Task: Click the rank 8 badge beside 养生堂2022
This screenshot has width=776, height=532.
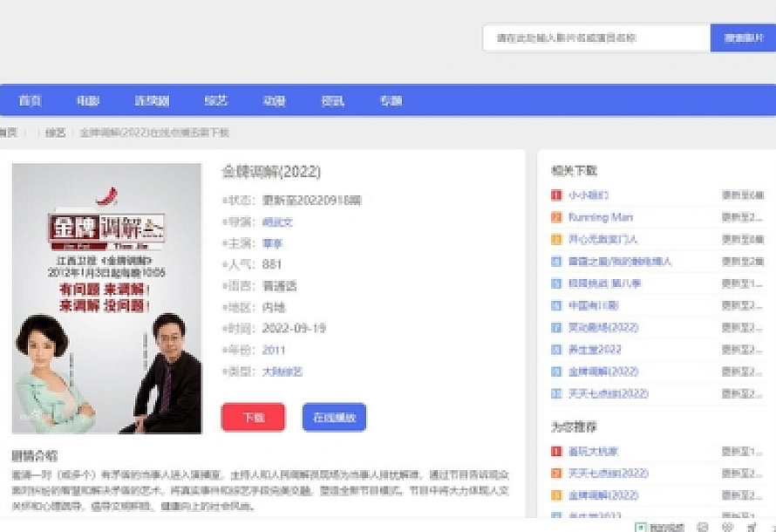Action: click(556, 350)
